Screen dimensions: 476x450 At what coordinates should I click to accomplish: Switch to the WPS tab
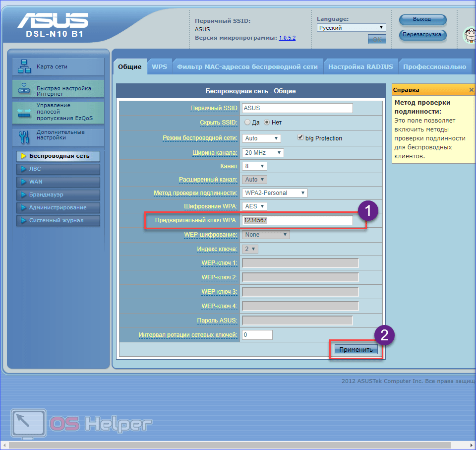pyautogui.click(x=159, y=67)
